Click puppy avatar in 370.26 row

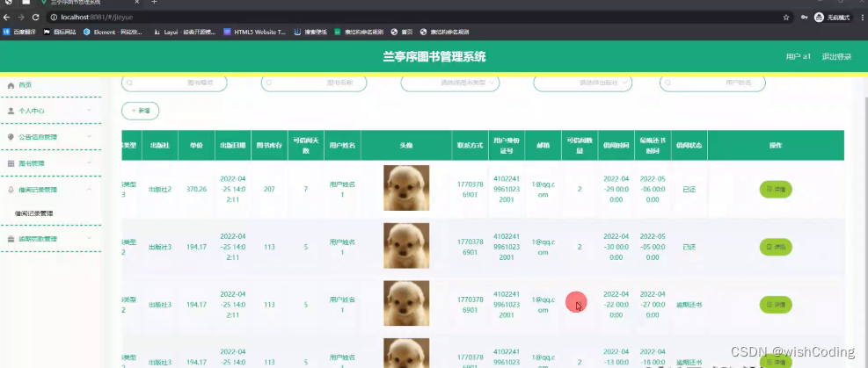tap(406, 188)
